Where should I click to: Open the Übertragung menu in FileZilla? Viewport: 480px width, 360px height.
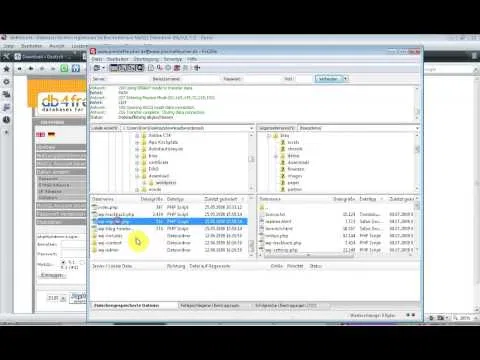coord(146,59)
